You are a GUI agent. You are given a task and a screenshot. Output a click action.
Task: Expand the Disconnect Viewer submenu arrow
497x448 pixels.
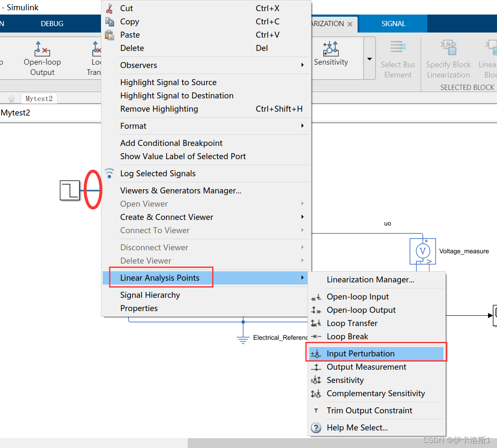302,247
